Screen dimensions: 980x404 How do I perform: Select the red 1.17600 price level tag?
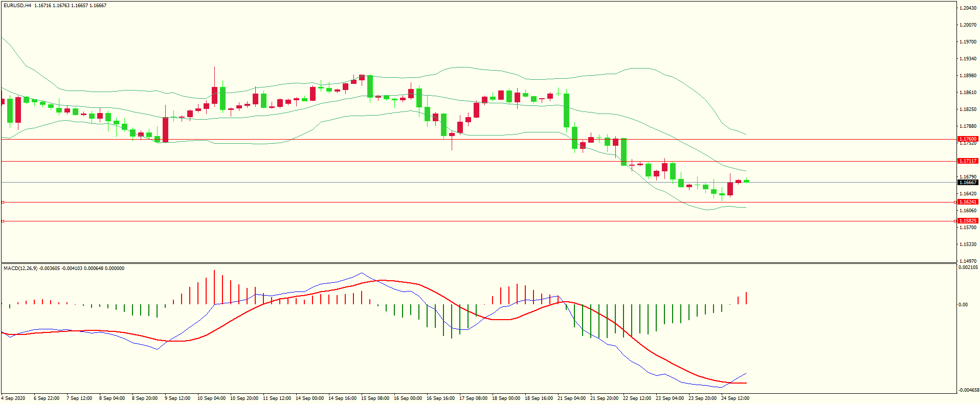[x=968, y=139]
